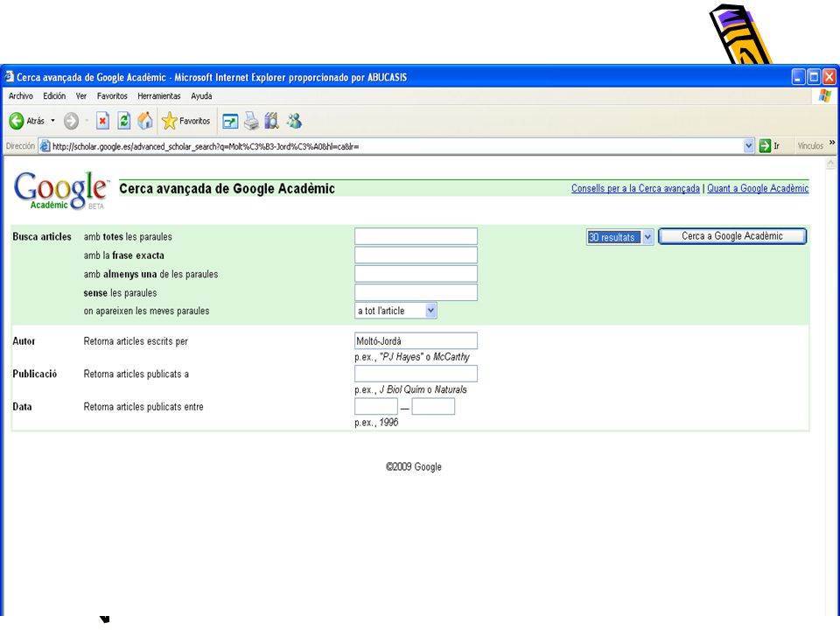This screenshot has height=630, width=840.
Task: Open Consells per a la Cerca avançada link
Action: (x=635, y=188)
